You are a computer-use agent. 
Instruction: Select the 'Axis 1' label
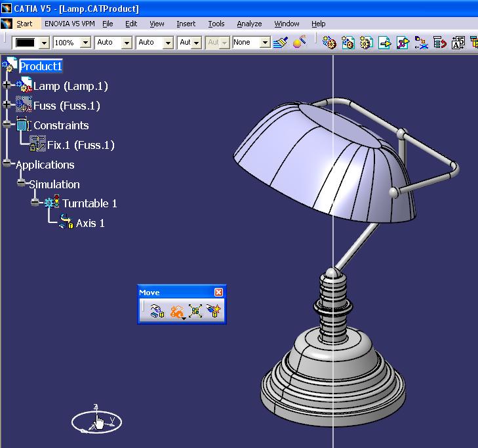pyautogui.click(x=90, y=223)
